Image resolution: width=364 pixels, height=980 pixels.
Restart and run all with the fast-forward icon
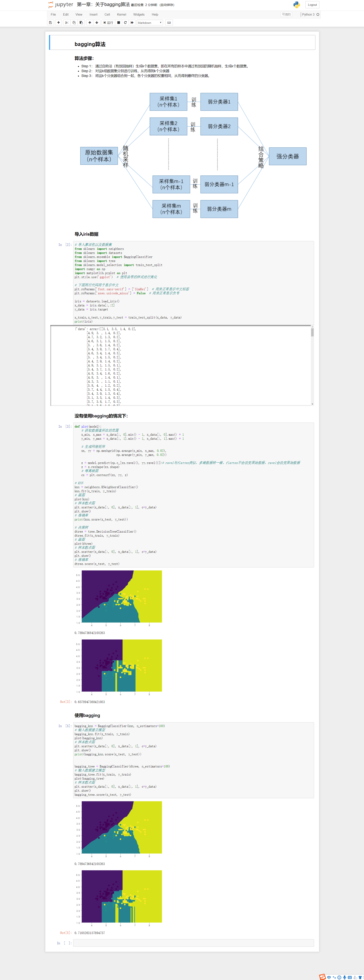(x=132, y=23)
